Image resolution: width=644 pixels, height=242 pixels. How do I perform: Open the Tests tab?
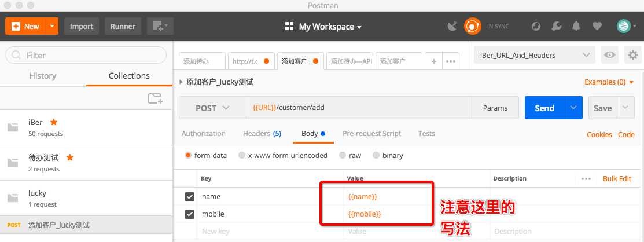tap(426, 134)
